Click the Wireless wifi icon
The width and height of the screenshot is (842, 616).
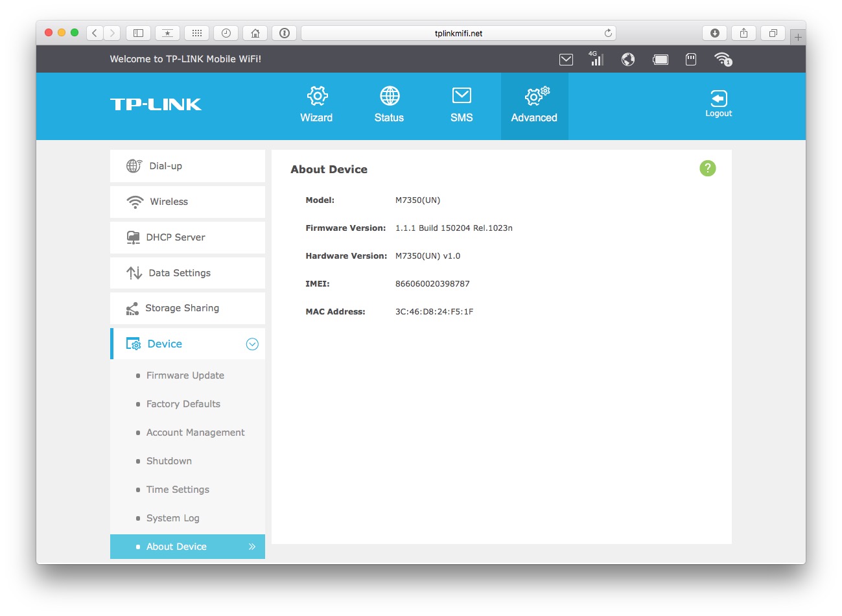point(135,202)
